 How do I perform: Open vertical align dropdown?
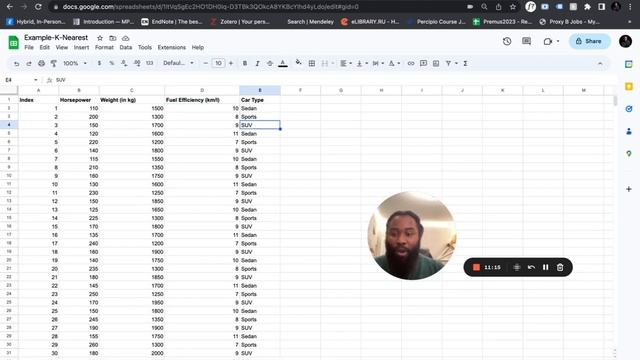pyautogui.click(x=362, y=64)
